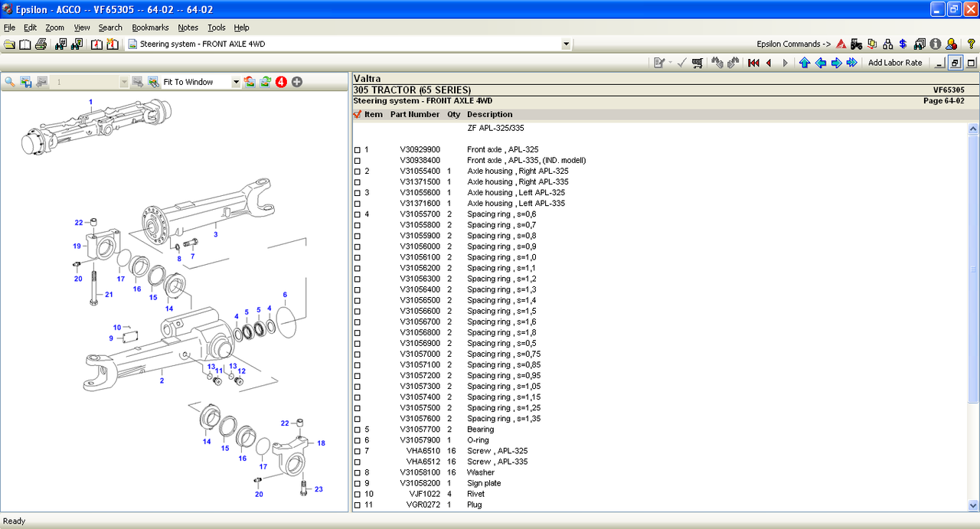Click callout number 23 in the diagram

click(x=318, y=489)
